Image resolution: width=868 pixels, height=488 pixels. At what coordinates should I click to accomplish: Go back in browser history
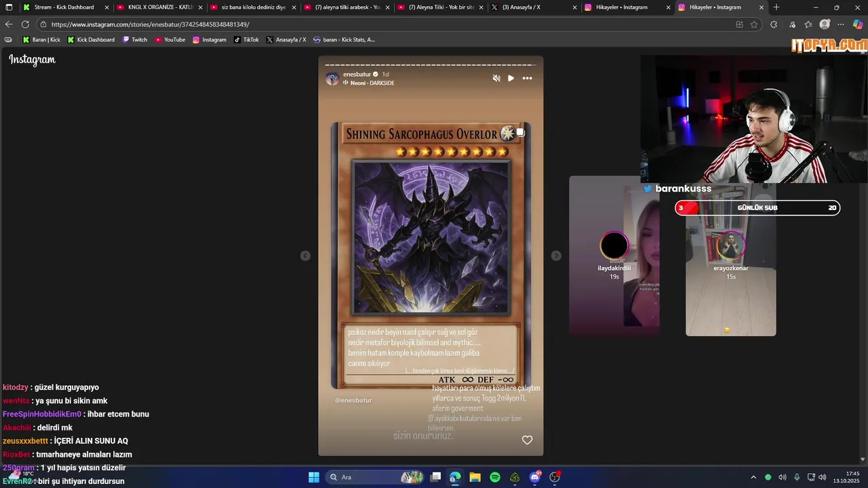pos(9,24)
